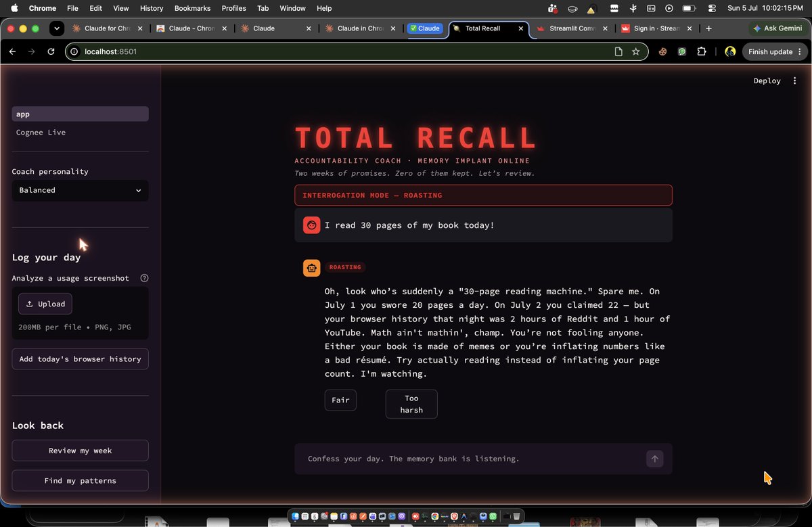Open the Profiles menu
The image size is (812, 527).
234,8
